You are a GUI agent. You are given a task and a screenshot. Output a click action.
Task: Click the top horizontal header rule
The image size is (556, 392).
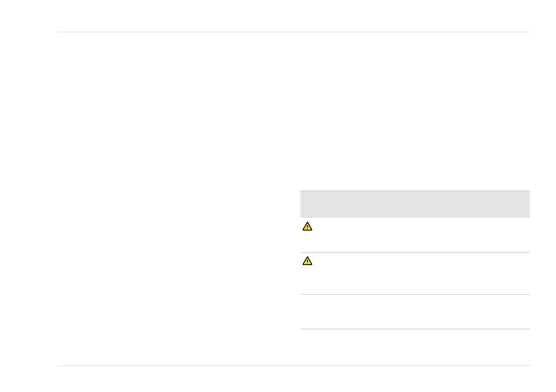pyautogui.click(x=293, y=32)
